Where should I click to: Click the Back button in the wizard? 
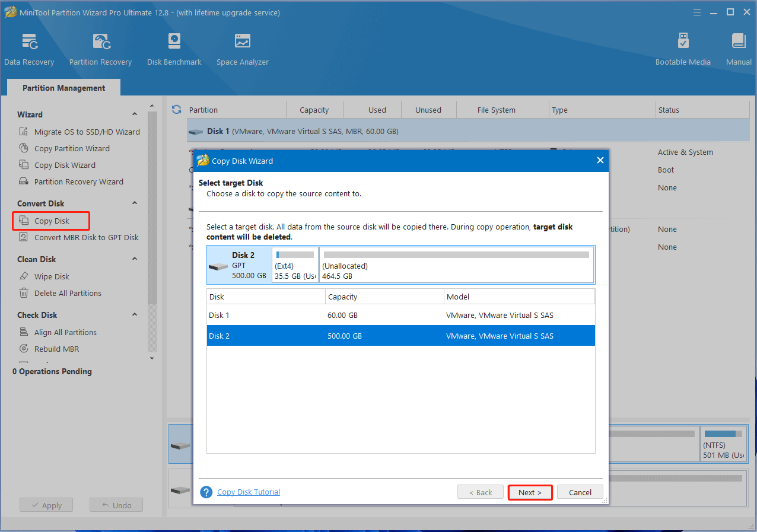click(x=481, y=492)
